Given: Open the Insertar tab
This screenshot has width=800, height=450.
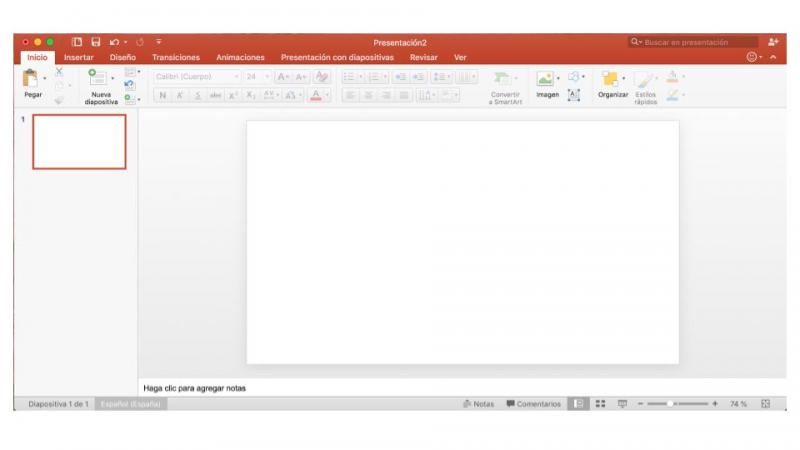Looking at the screenshot, I should pos(78,58).
